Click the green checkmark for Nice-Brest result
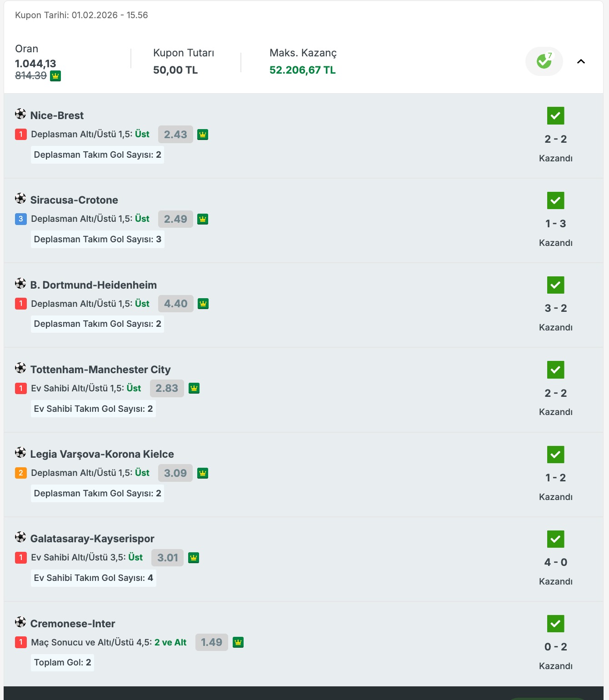 pos(555,116)
